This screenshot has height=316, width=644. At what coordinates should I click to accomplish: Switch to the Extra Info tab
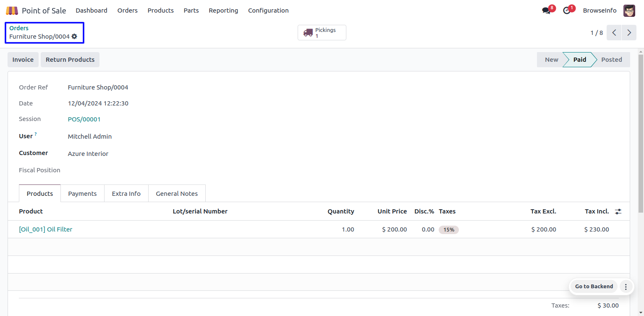click(126, 194)
